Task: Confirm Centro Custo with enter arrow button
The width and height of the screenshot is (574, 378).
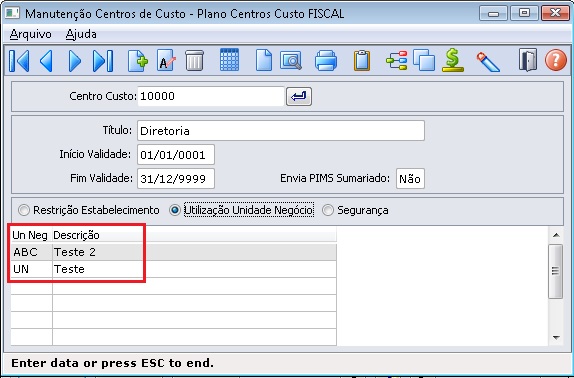Action: click(x=299, y=96)
